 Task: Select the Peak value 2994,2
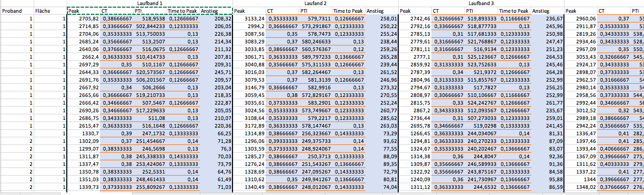click(249, 26)
